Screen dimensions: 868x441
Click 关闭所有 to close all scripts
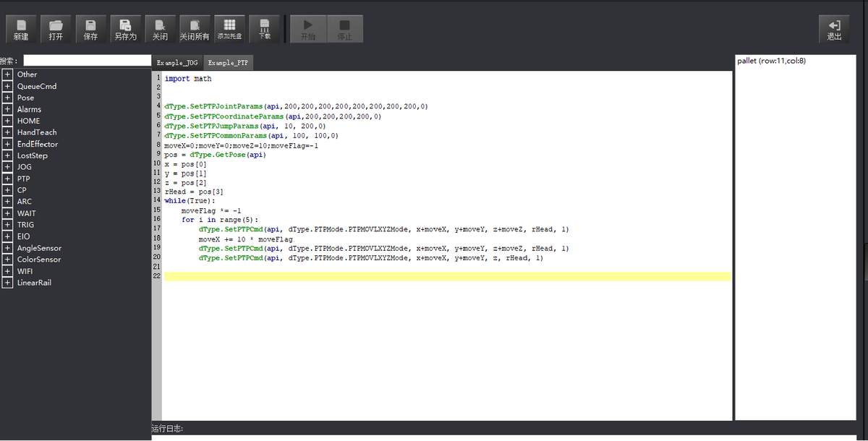pos(195,29)
